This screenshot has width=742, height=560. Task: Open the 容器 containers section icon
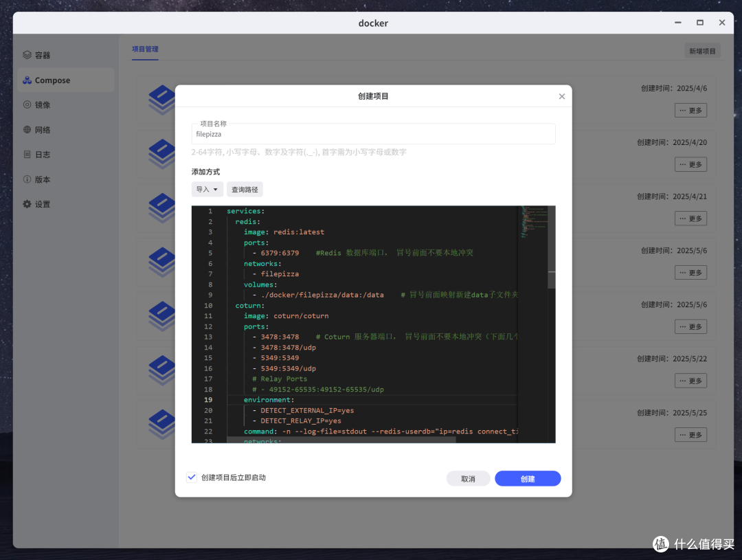pyautogui.click(x=27, y=55)
